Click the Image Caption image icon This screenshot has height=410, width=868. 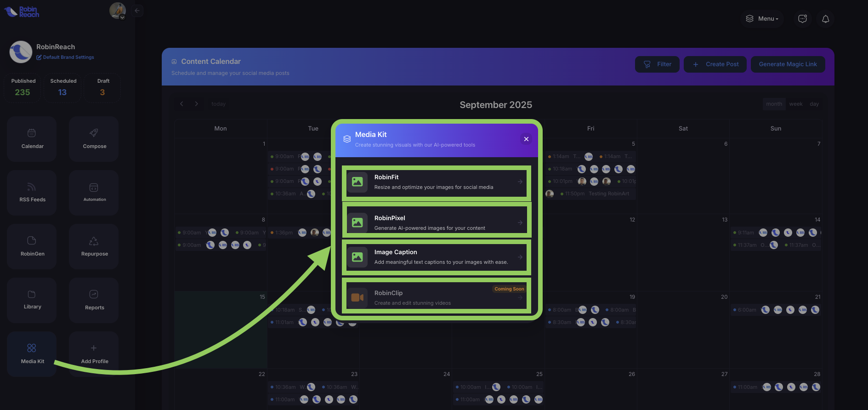(357, 257)
